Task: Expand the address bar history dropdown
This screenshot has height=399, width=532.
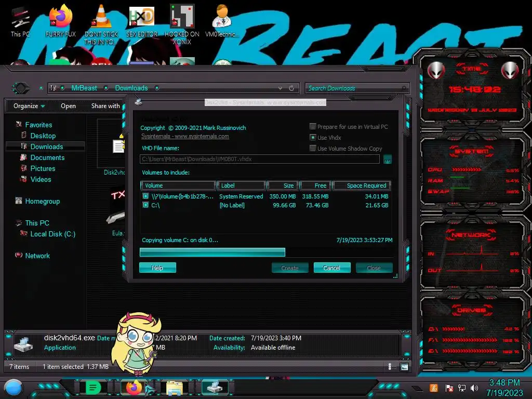Action: 280,88
